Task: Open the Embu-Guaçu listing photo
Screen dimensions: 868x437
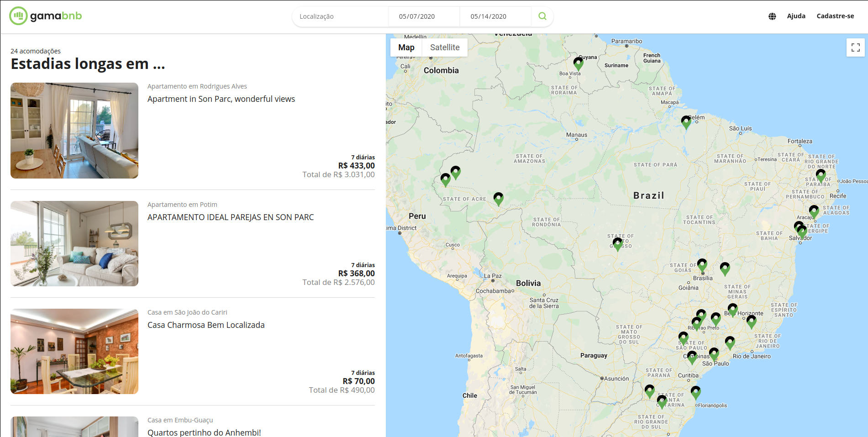Action: tap(74, 426)
